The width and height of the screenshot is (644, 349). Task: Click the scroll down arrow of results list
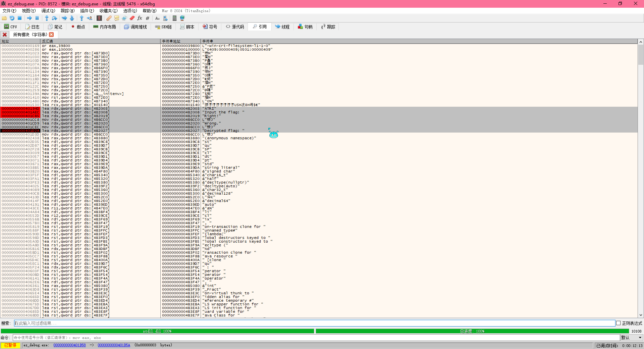(641, 315)
